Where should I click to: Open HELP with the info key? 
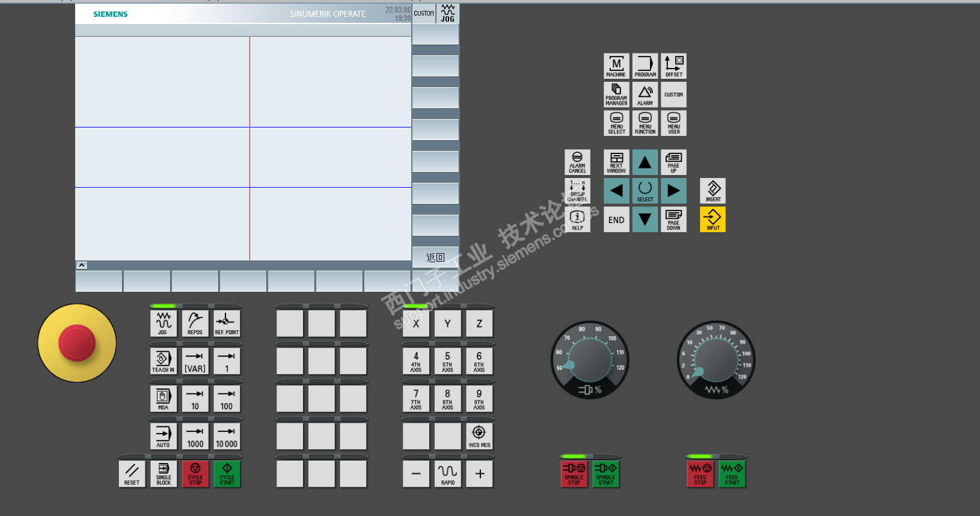(577, 220)
